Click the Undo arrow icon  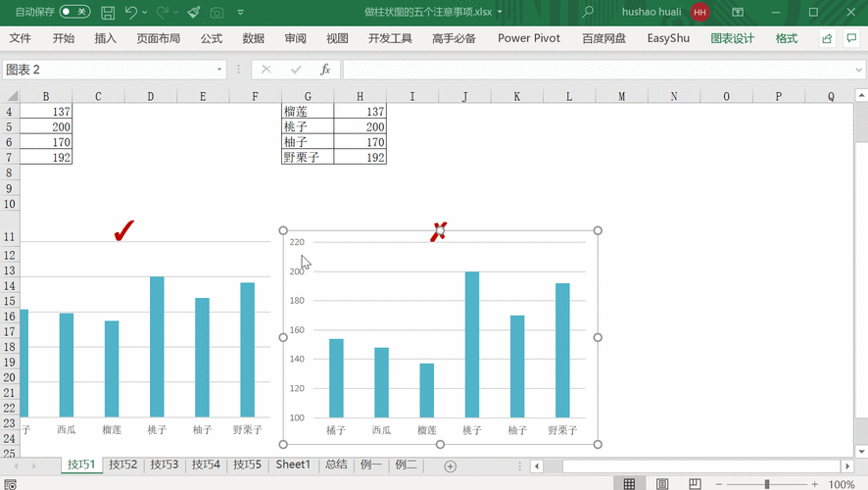coord(131,13)
